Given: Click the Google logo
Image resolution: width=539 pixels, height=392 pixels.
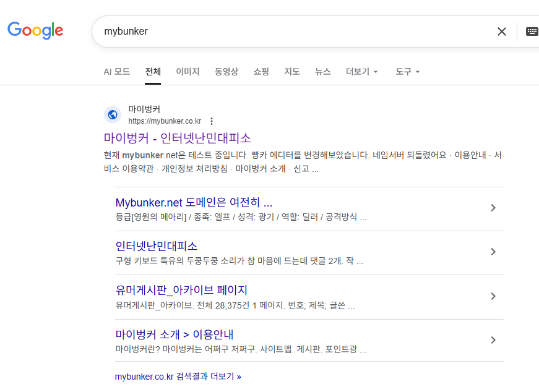Looking at the screenshot, I should [35, 30].
